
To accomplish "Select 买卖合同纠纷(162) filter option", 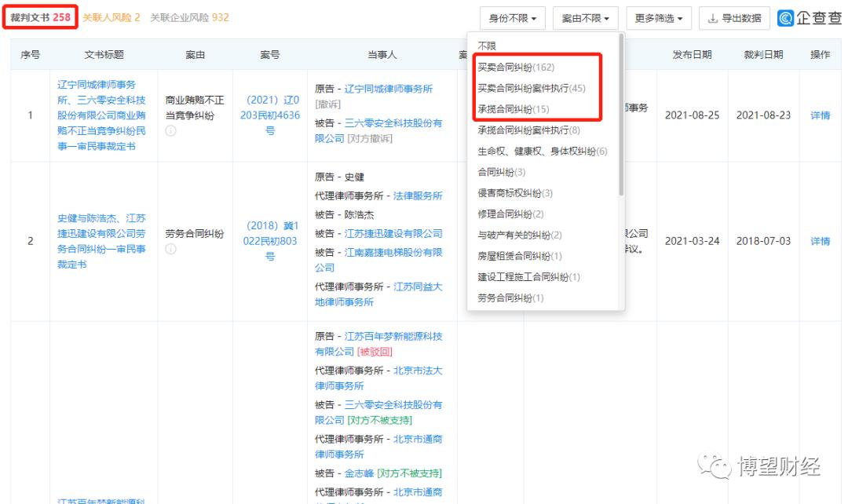I will 516,67.
